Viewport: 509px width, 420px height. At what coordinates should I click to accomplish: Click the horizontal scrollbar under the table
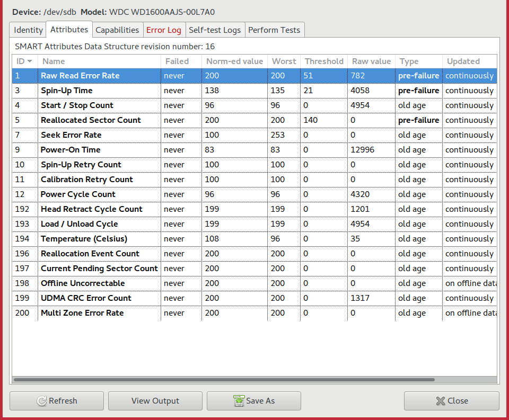tap(224, 380)
